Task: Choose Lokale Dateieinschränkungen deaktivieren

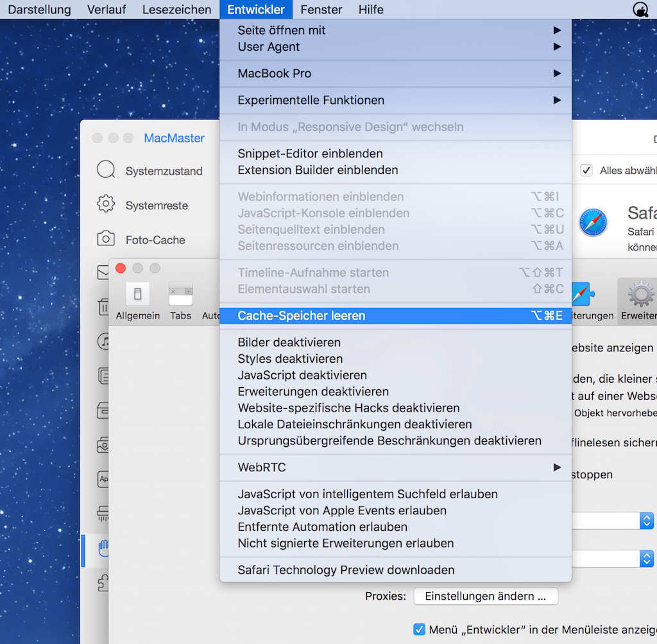Action: coord(395,424)
